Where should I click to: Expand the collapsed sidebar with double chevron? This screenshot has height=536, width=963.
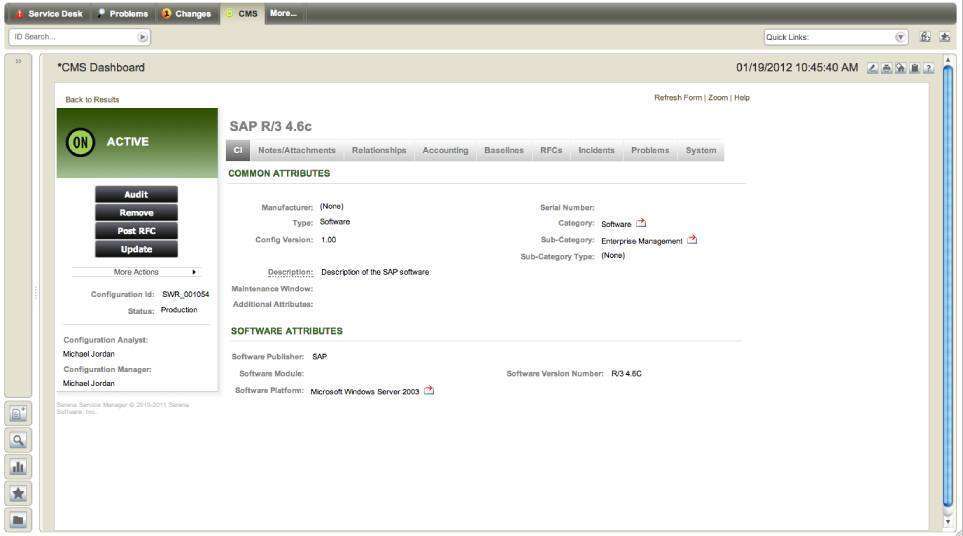pyautogui.click(x=18, y=61)
